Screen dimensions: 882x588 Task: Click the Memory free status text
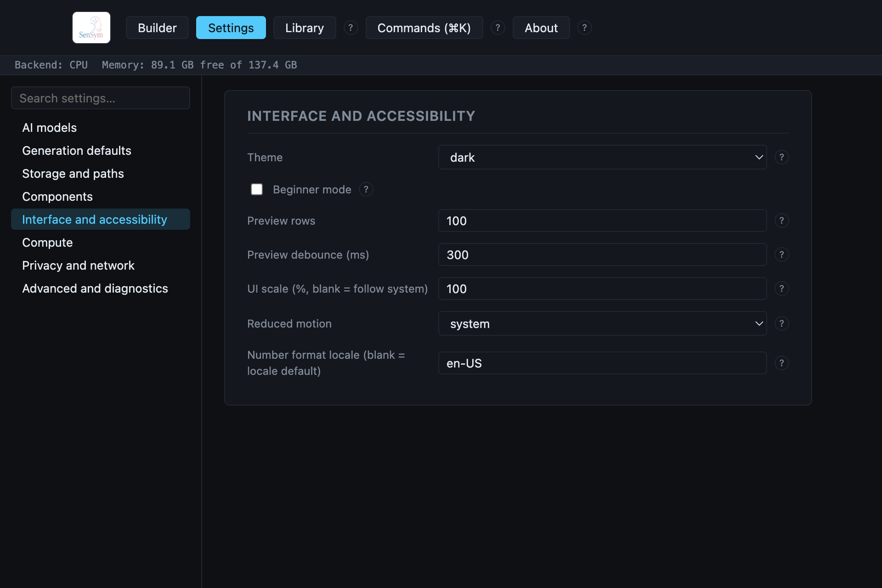point(199,65)
